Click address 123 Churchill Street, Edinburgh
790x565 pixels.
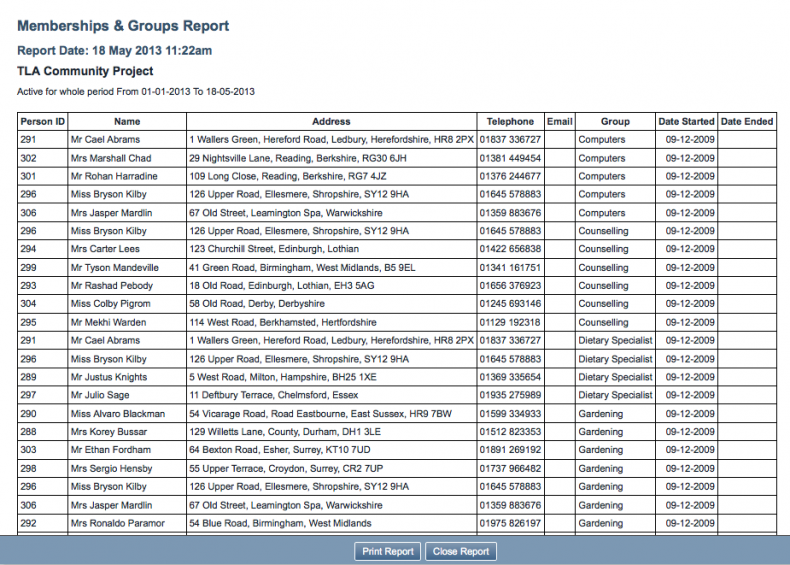(x=274, y=249)
